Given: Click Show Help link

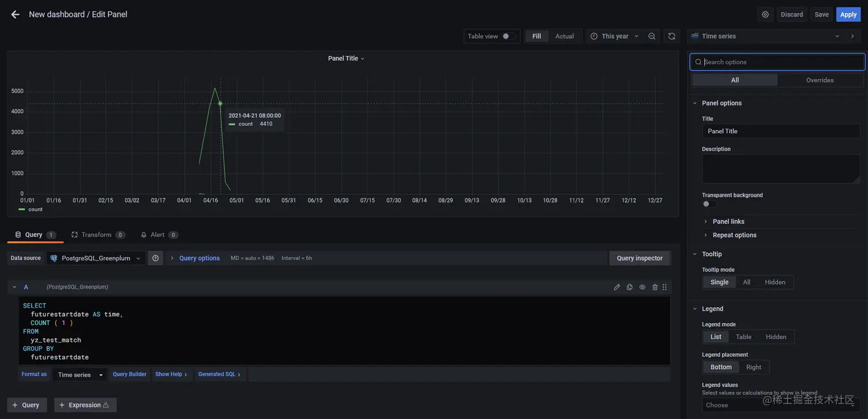Looking at the screenshot, I should pos(171,375).
